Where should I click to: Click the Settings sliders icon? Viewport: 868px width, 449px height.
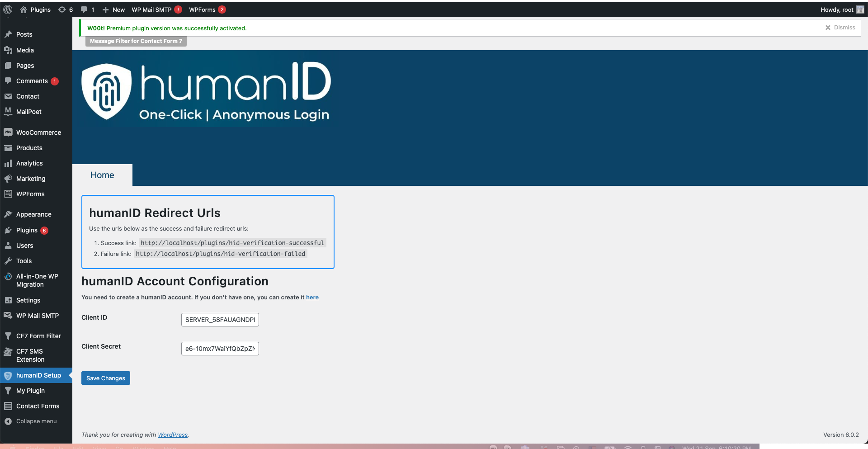(x=8, y=300)
